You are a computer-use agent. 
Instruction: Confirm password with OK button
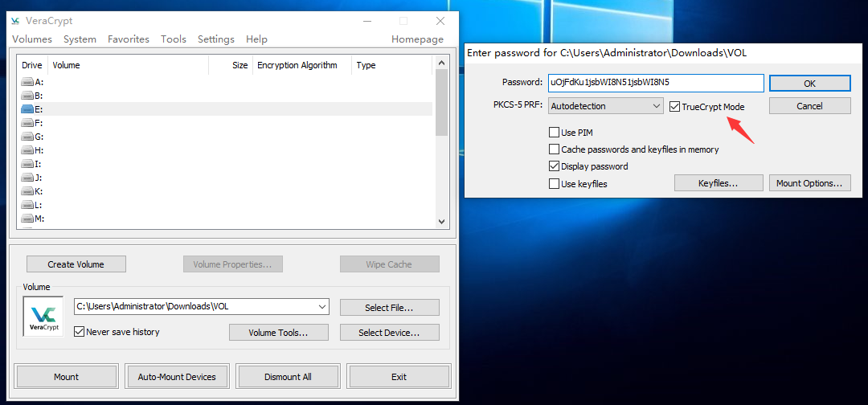click(810, 84)
